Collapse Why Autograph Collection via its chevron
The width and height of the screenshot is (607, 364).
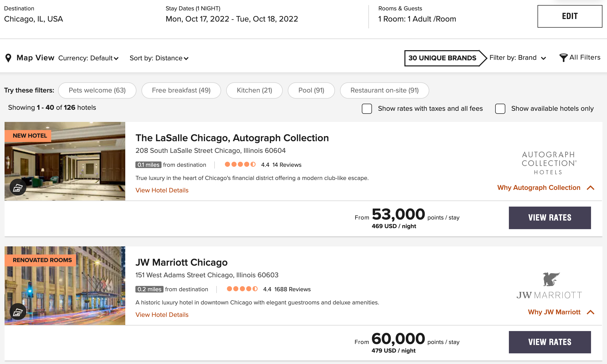[x=590, y=188]
